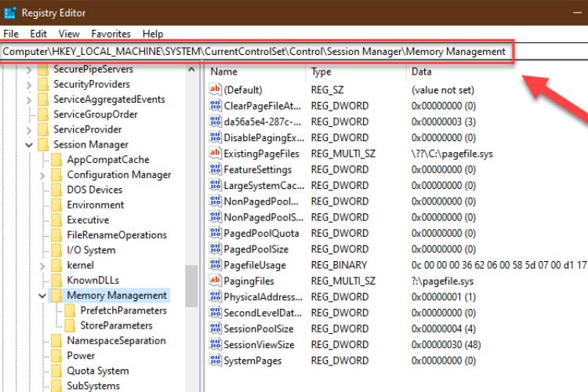Expand the SecurityProviders tree node
Viewport: 588px width, 392px height.
point(29,85)
